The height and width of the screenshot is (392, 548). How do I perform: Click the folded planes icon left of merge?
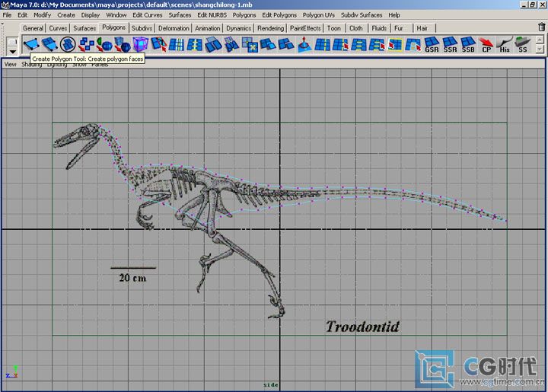(x=231, y=44)
